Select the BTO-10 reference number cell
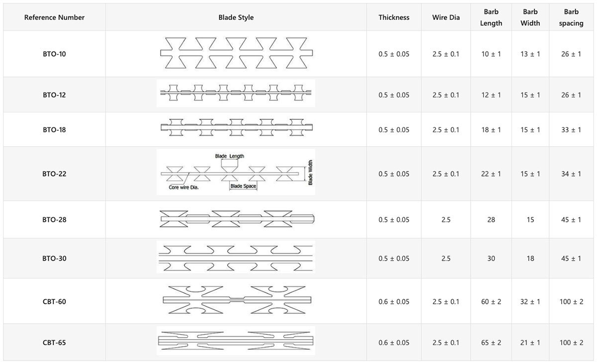Viewport: 597px width, 364px height. (54, 54)
